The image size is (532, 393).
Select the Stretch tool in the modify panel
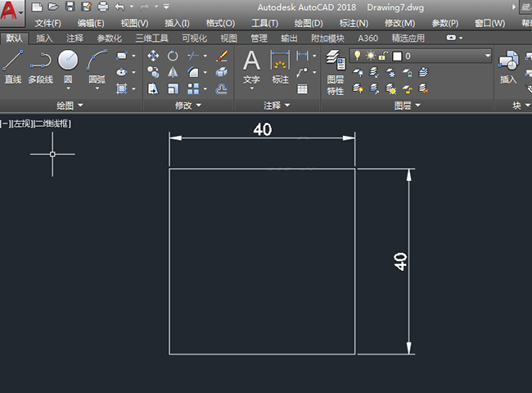pos(153,89)
